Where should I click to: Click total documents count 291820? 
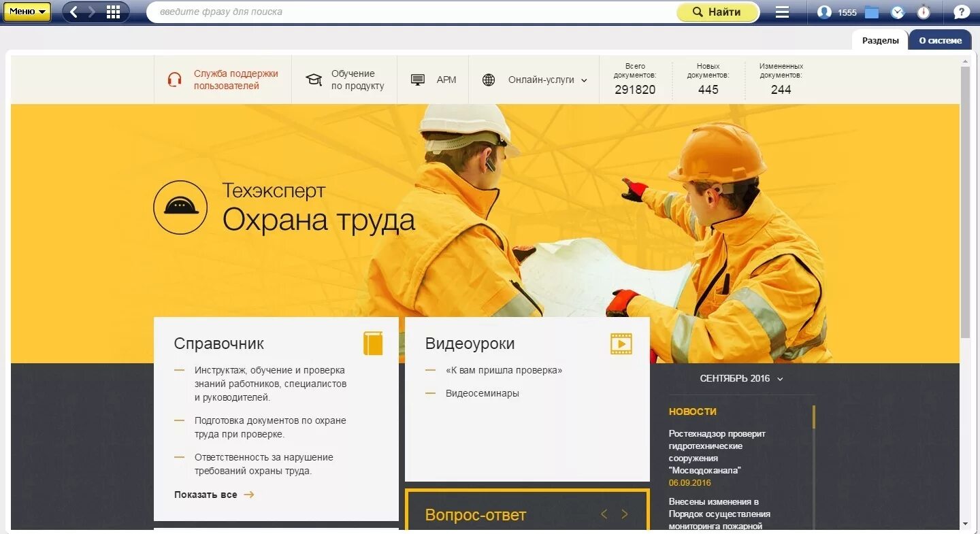click(635, 90)
